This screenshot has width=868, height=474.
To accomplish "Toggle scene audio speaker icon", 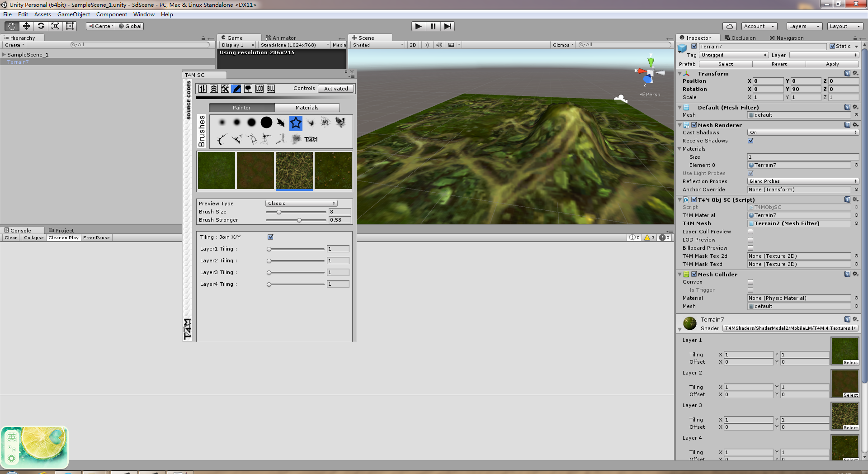I will 439,45.
